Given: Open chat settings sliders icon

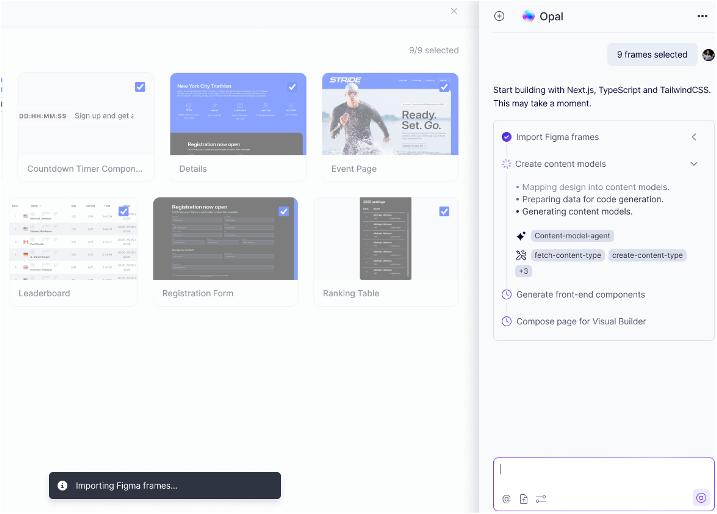Looking at the screenshot, I should (x=541, y=498).
